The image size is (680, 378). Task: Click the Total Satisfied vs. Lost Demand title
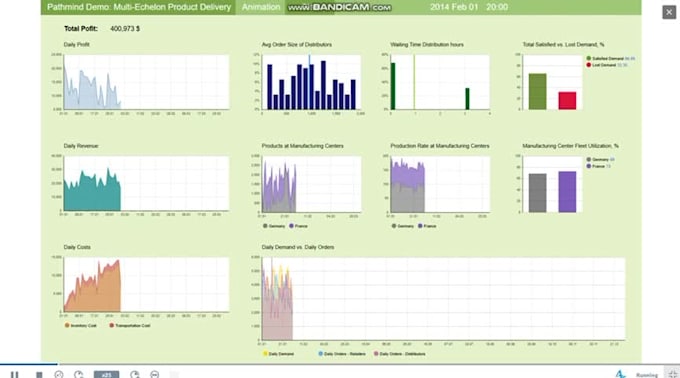click(563, 44)
